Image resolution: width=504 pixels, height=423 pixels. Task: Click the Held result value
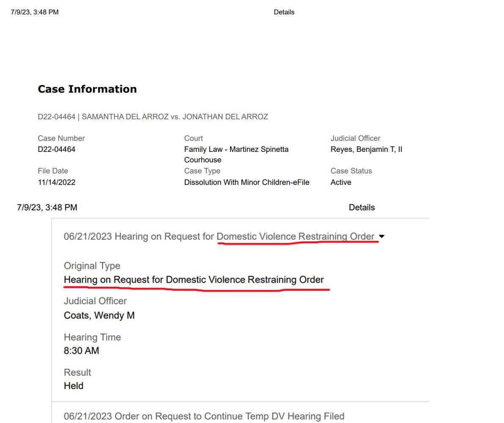(x=74, y=386)
